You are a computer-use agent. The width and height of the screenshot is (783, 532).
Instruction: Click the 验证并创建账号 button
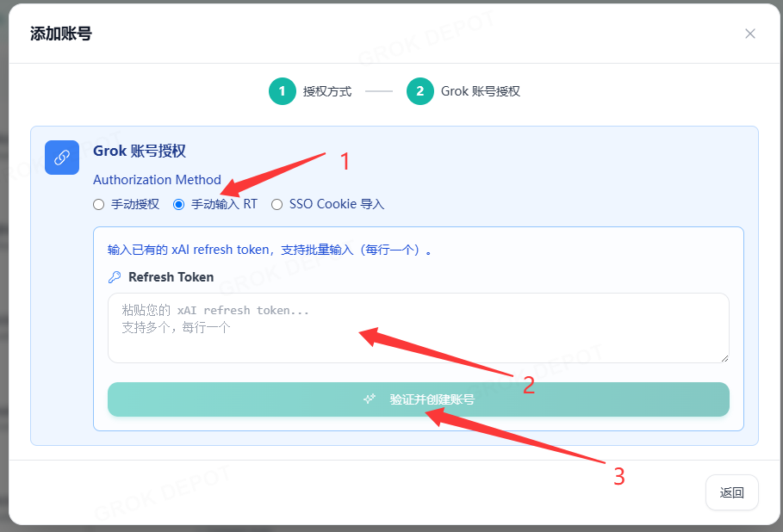[419, 399]
